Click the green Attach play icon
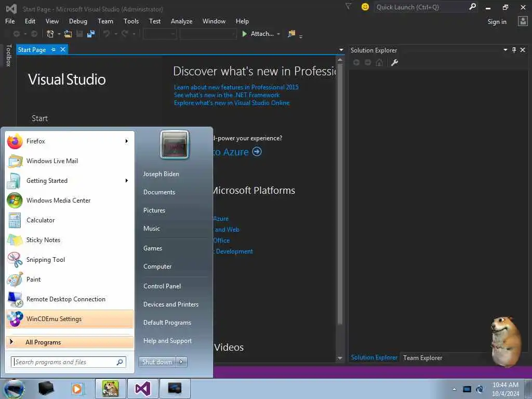 [x=244, y=34]
